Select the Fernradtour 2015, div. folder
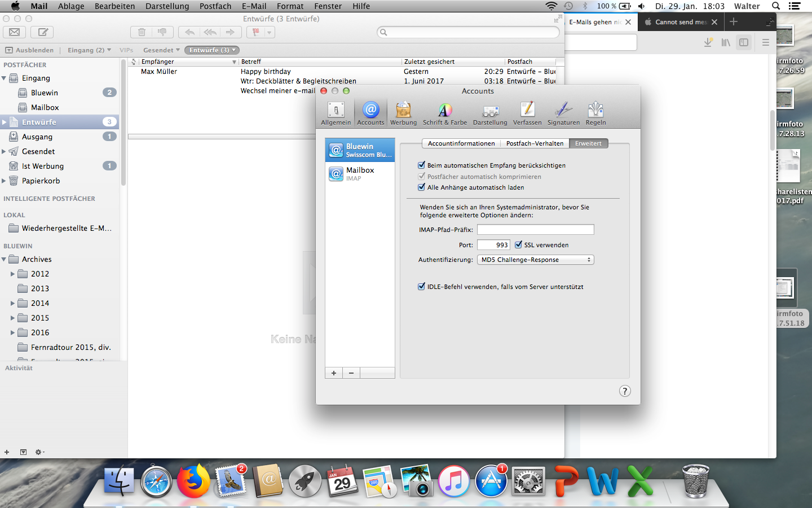812x508 pixels. coord(70,347)
